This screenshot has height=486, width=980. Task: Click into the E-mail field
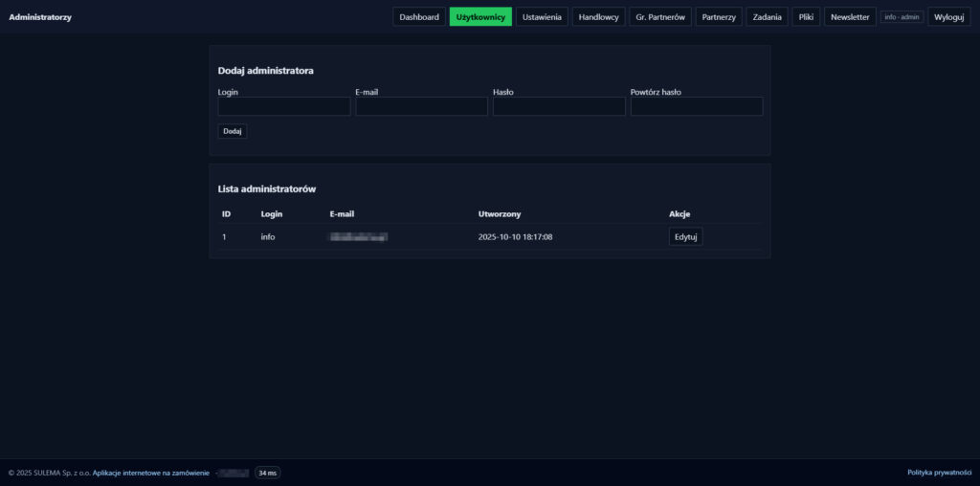click(421, 106)
